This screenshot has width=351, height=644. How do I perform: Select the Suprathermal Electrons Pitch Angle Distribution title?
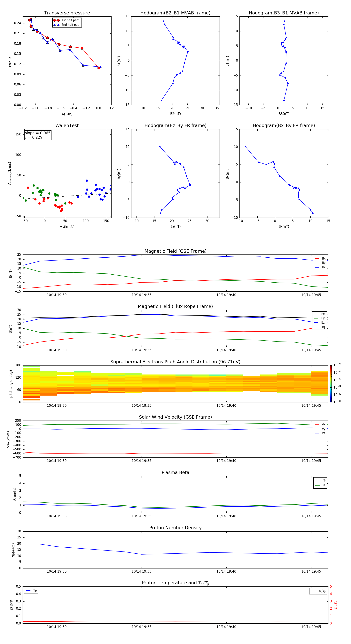point(175,362)
